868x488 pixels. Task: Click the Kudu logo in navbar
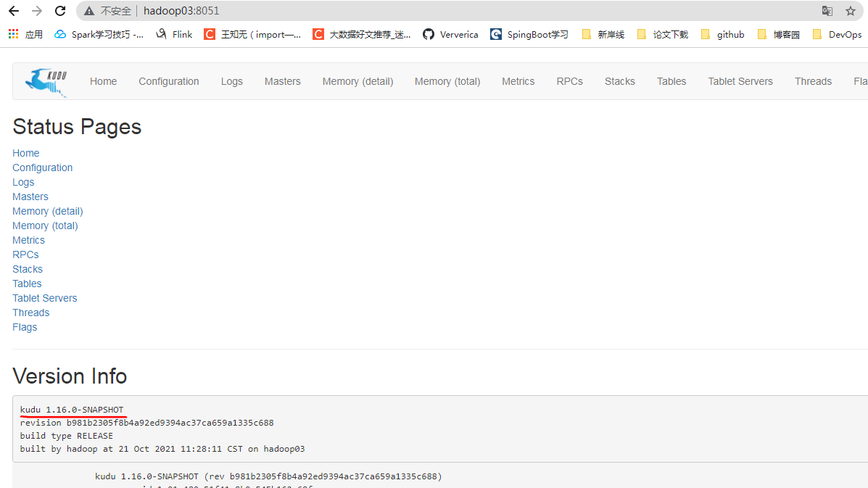[46, 82]
